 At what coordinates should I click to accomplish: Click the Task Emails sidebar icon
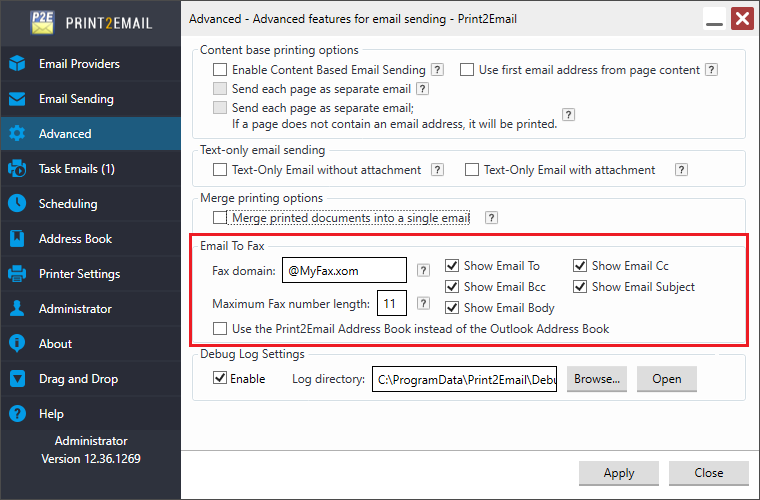[17, 169]
